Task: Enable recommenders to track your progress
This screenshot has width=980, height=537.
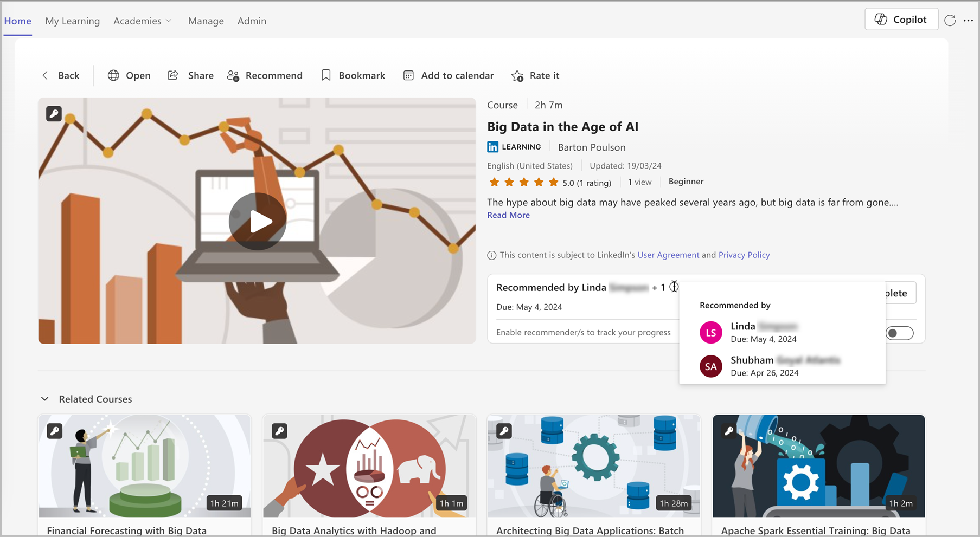Action: pyautogui.click(x=900, y=333)
